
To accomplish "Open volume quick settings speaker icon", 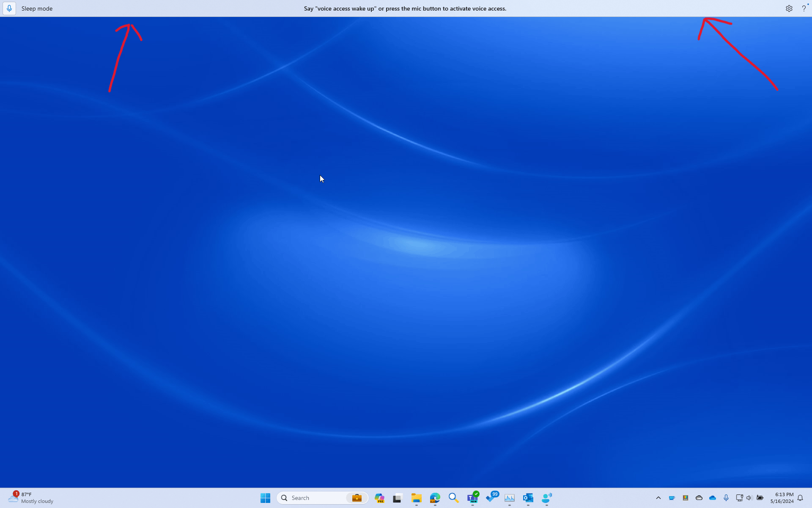I will tap(749, 498).
